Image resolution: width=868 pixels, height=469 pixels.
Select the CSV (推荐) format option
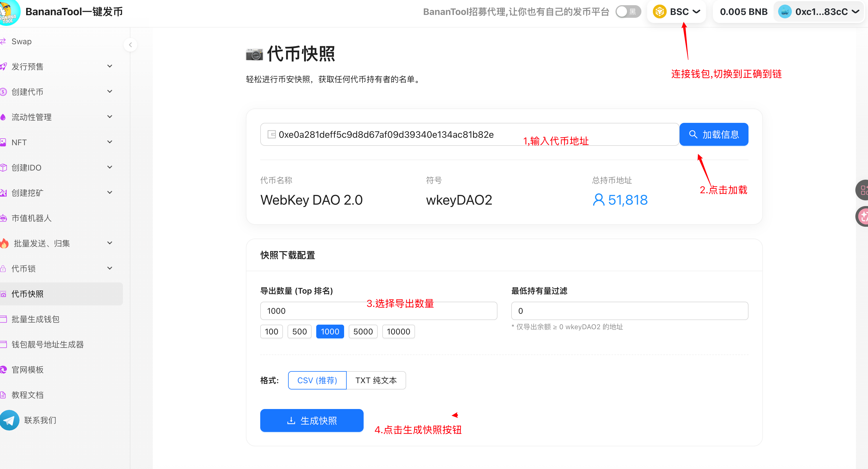(x=317, y=380)
